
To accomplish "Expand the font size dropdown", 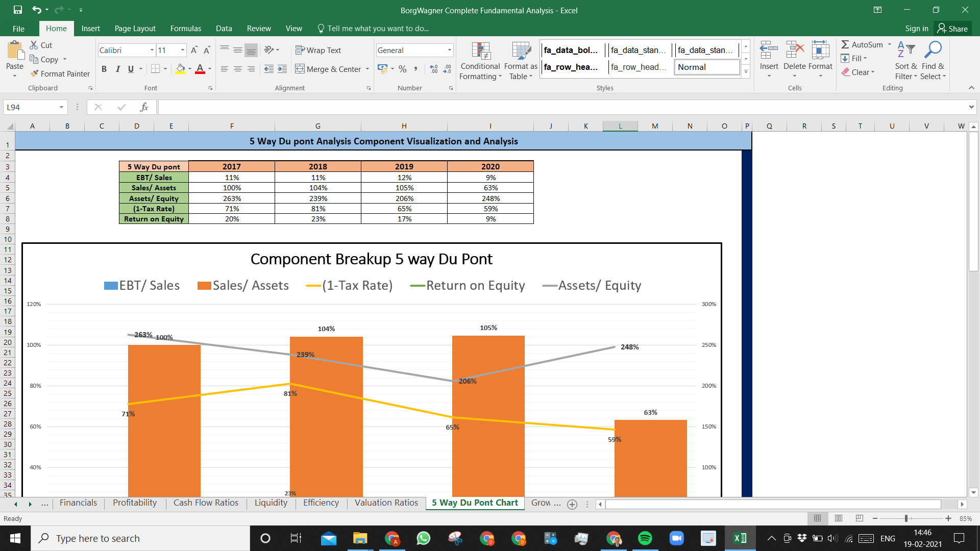I will click(183, 50).
